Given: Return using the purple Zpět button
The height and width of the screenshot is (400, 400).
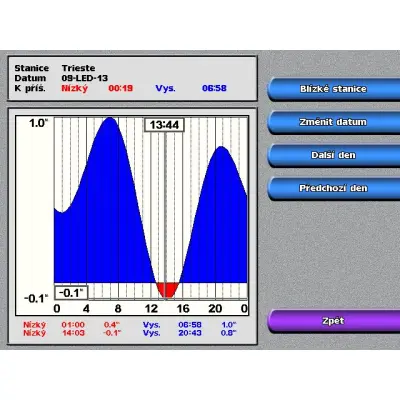Looking at the screenshot, I should (x=333, y=321).
